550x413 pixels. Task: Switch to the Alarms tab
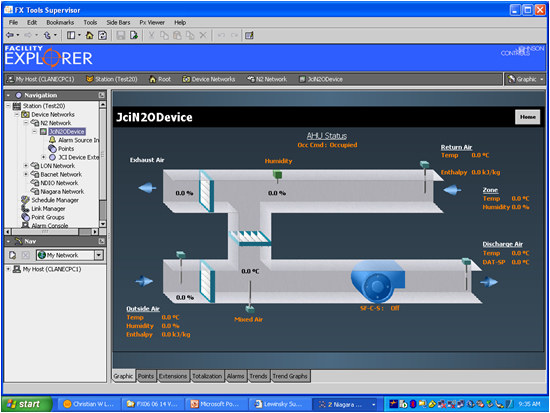pos(235,376)
